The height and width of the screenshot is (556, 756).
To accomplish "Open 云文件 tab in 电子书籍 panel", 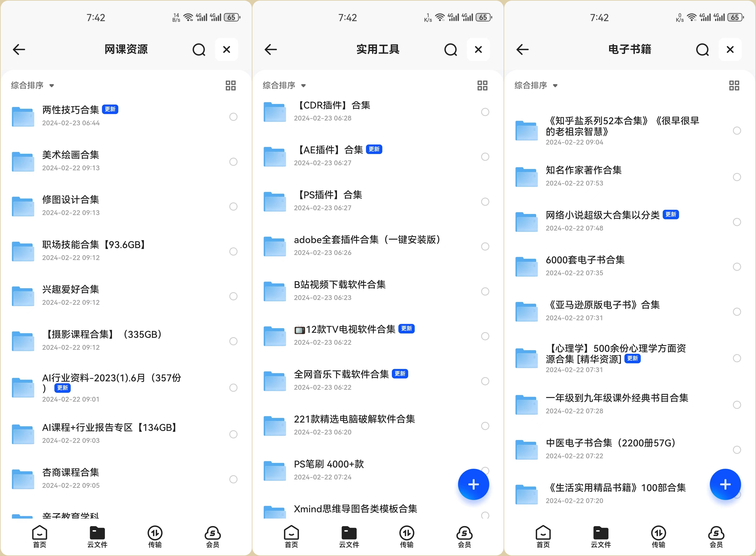I will [x=601, y=537].
